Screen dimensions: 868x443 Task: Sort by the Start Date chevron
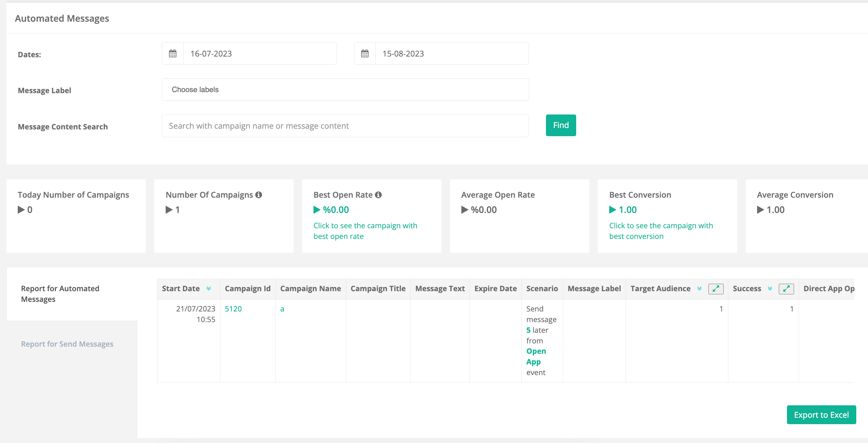pos(209,289)
